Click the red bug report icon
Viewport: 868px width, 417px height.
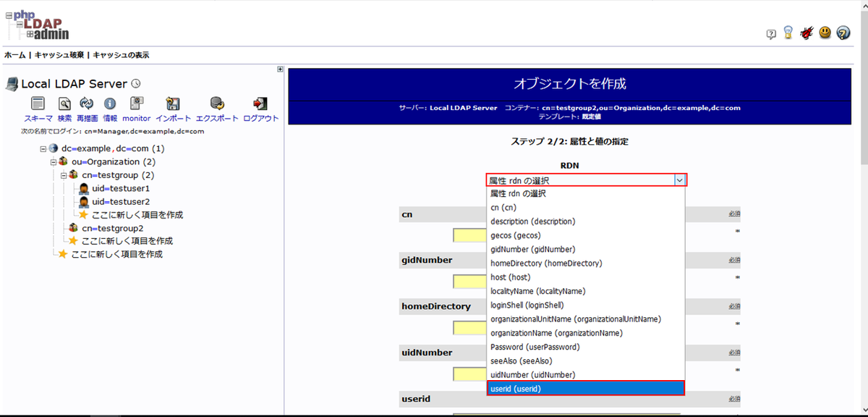(x=807, y=33)
